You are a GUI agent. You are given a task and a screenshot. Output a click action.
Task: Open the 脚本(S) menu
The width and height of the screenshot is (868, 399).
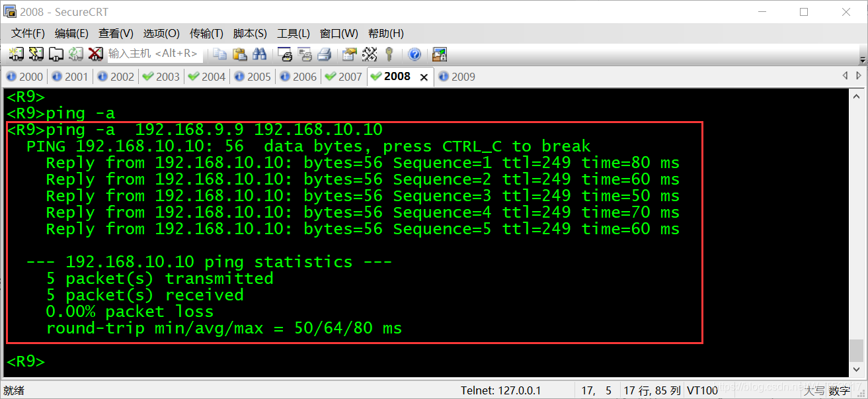(x=250, y=33)
